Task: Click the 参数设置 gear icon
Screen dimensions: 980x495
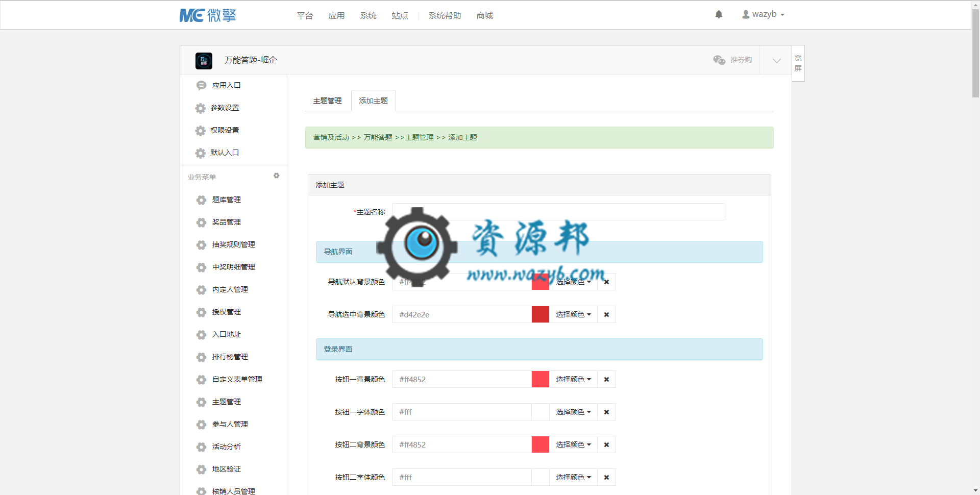Action: pos(200,108)
